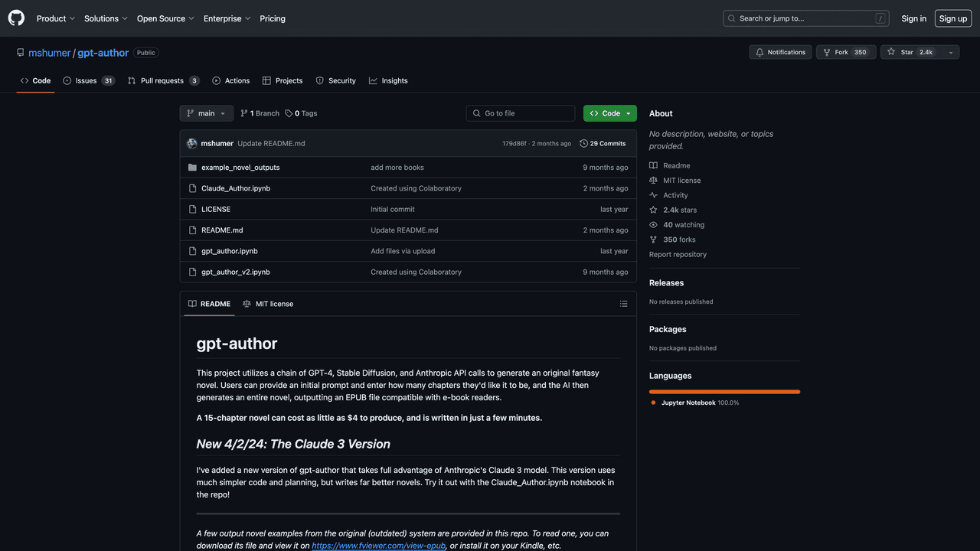
Task: Open the mshumer owner profile link
Action: click(50, 53)
